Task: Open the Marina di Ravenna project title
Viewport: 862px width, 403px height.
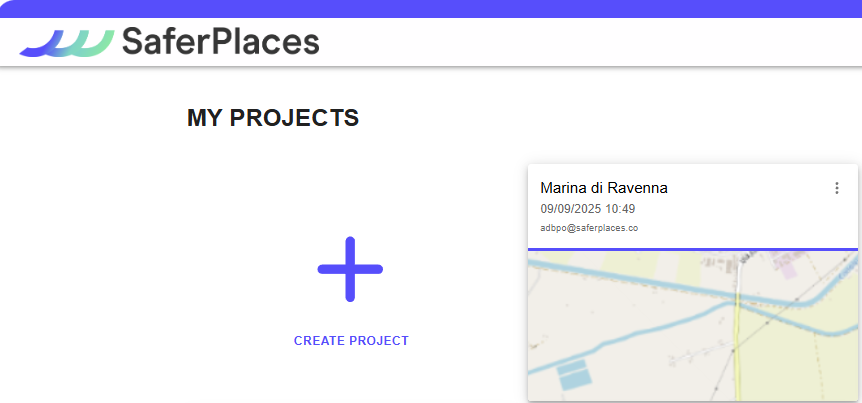Action: 603,188
